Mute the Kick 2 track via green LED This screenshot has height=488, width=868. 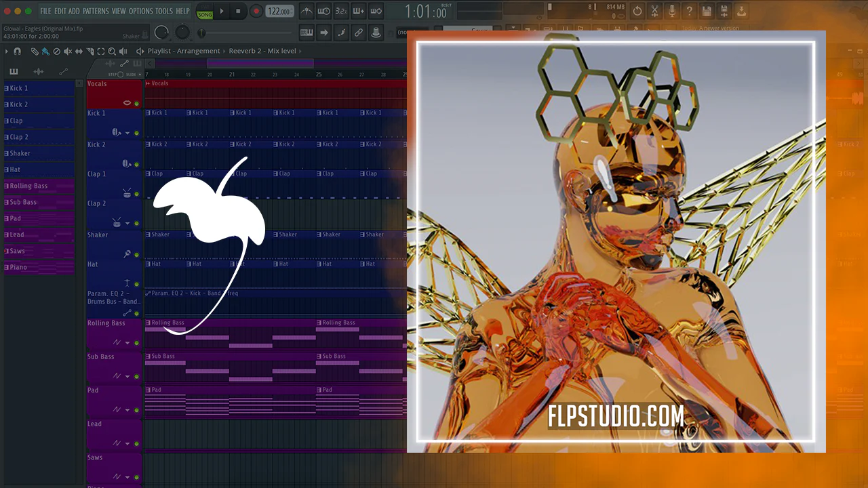[136, 164]
